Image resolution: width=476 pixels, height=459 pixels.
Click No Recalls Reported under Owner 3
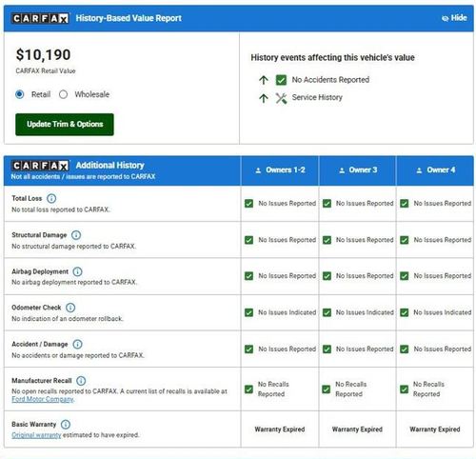(351, 389)
